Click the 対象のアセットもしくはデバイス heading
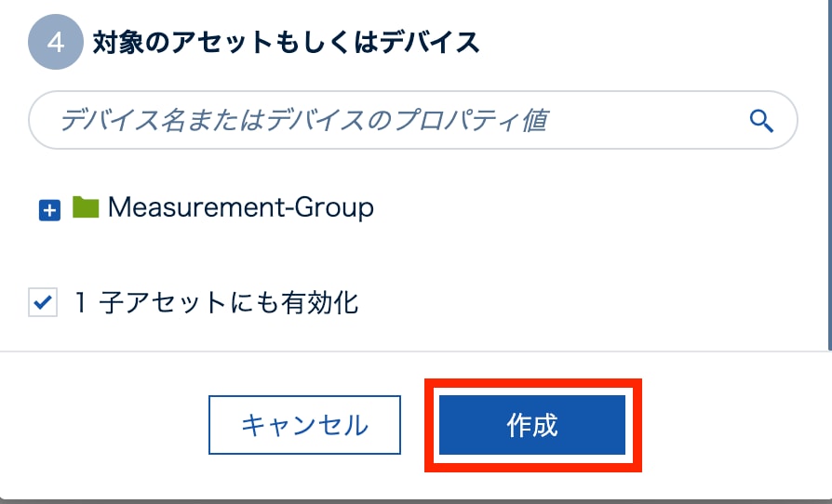 286,42
